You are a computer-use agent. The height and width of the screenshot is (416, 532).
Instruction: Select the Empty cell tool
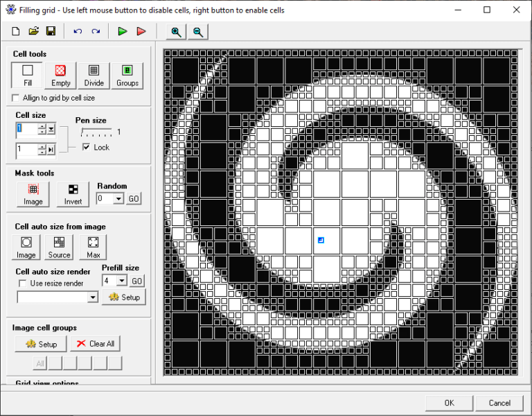[x=60, y=76]
